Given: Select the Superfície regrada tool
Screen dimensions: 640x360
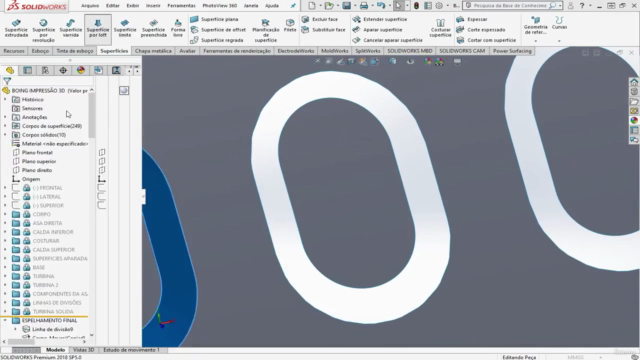Looking at the screenshot, I should point(217,40).
